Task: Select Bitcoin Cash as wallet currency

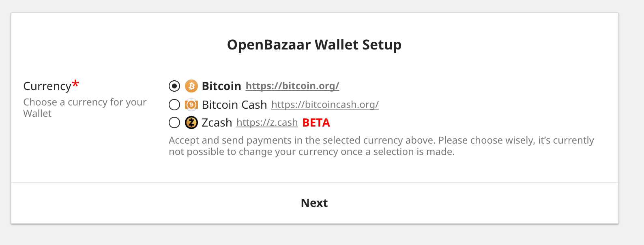Action: tap(174, 105)
